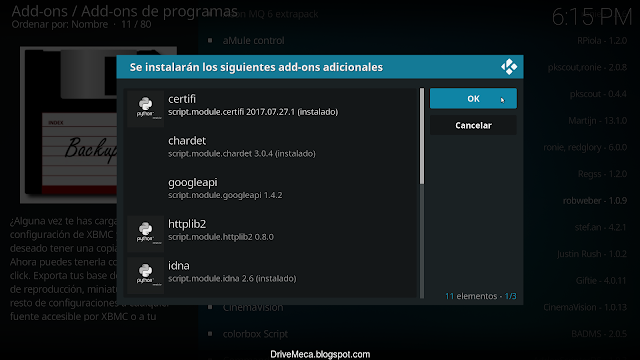Click the Python icon beside httplib2
The height and width of the screenshot is (360, 640).
(x=145, y=233)
